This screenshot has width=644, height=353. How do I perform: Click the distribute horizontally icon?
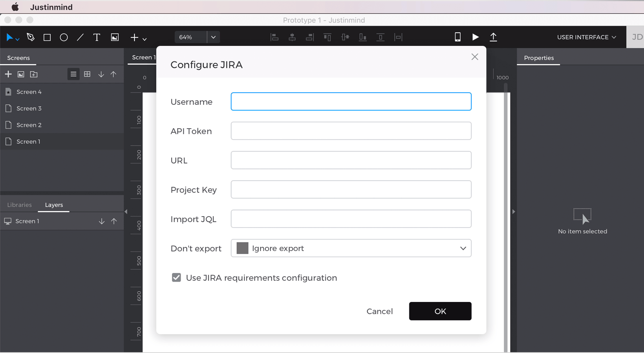pos(398,37)
